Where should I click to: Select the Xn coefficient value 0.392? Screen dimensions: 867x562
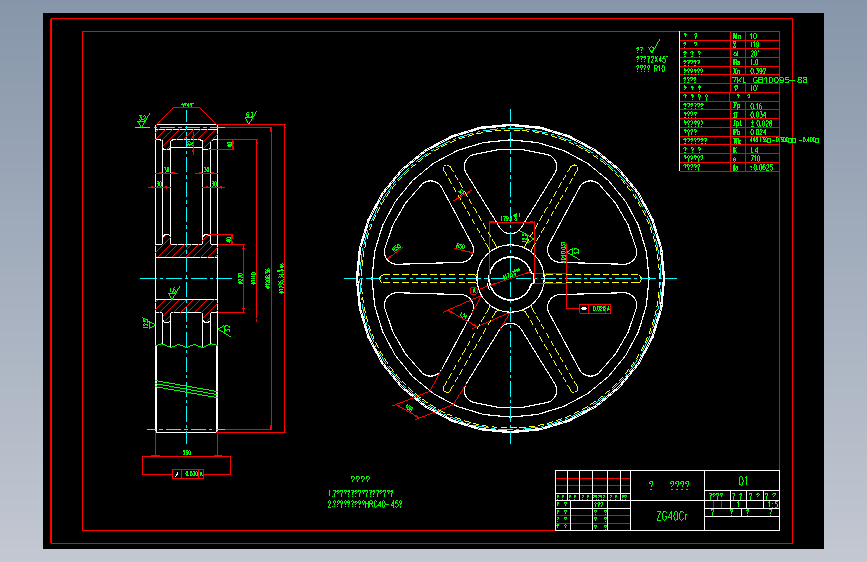[758, 71]
